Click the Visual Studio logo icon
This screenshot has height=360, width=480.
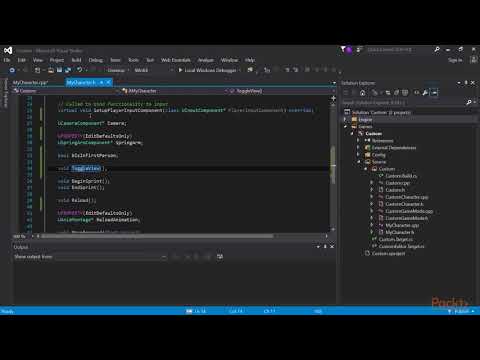tap(8, 50)
